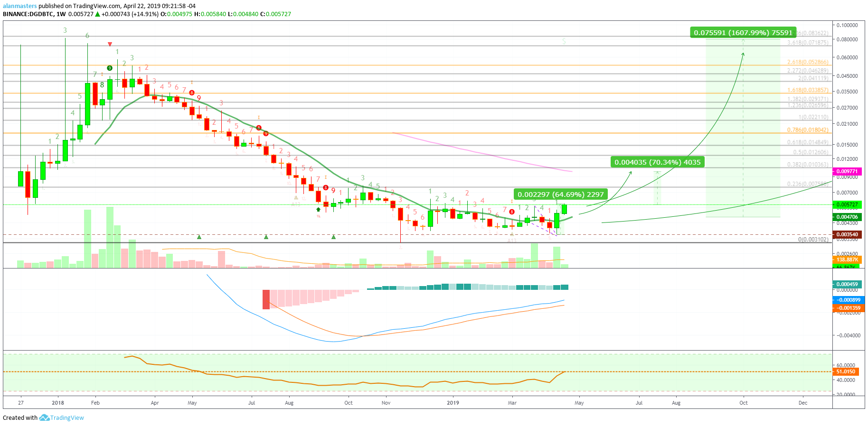Click the green triangle marker below the July 2018 candles
Screen dimensions: 868x426
click(x=266, y=236)
